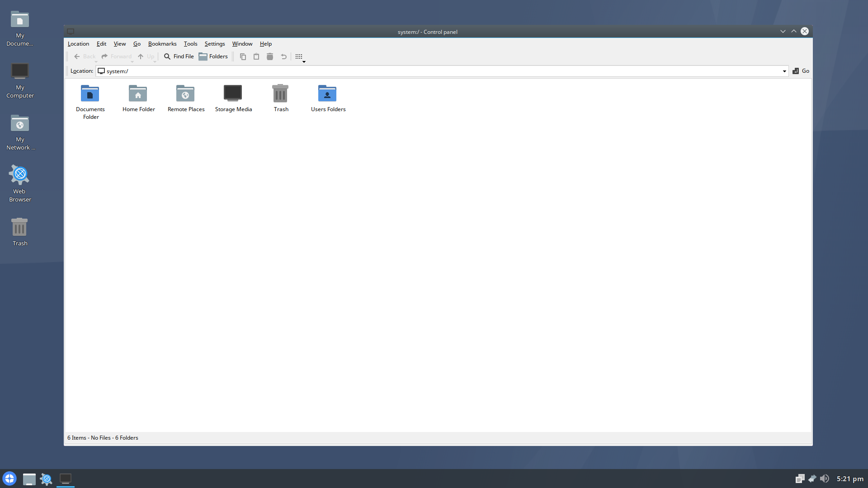
Task: Open the Settings menu
Action: [215, 44]
